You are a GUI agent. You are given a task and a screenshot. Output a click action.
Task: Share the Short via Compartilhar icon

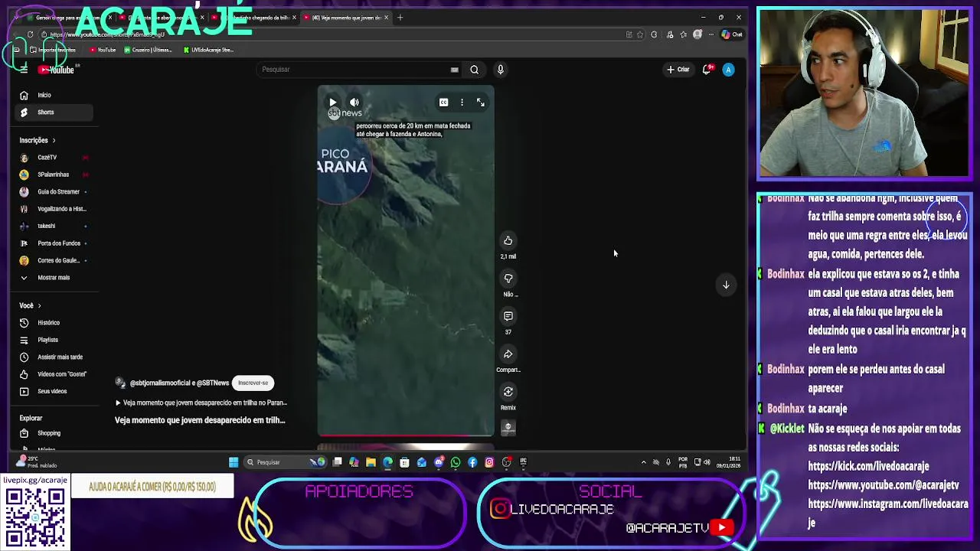[x=508, y=354]
